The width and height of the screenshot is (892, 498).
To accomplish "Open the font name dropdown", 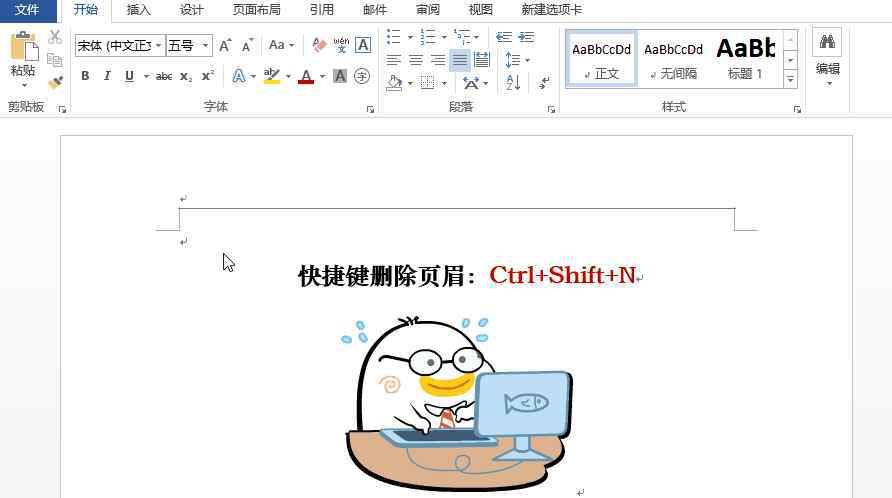I will pos(158,45).
